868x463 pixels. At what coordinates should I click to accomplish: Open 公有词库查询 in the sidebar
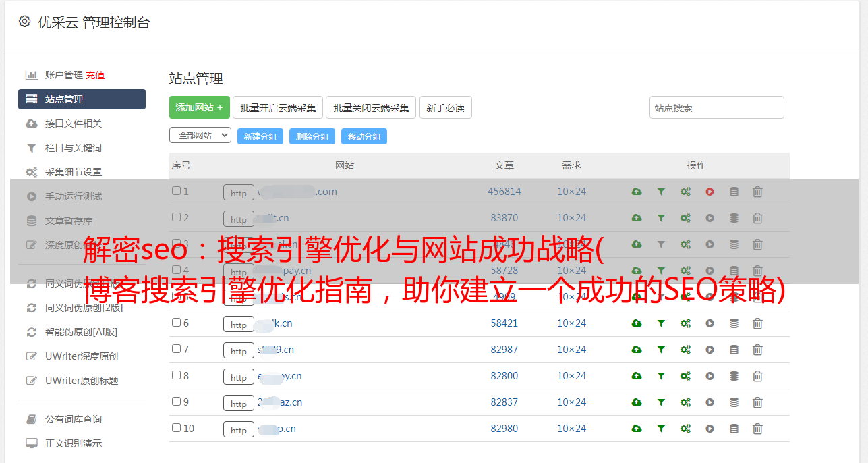74,419
